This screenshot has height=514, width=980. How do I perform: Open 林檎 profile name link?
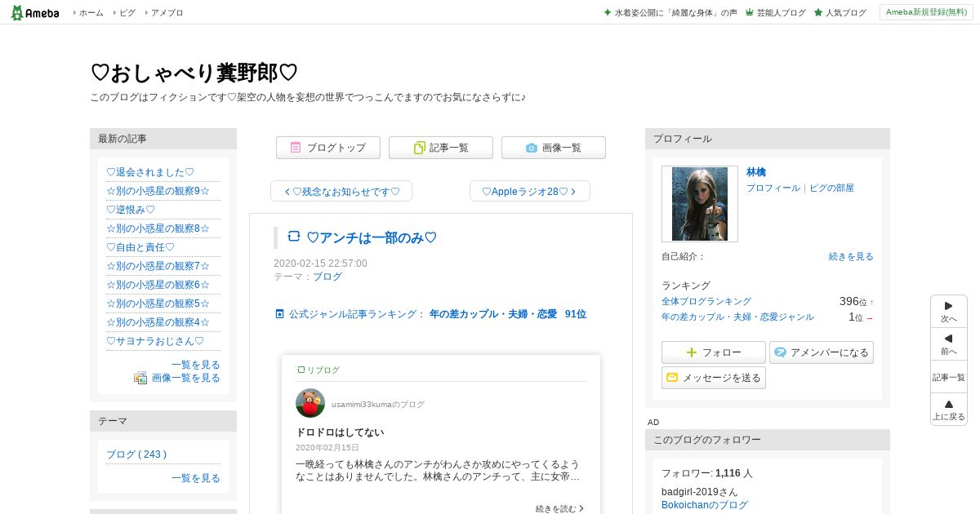pos(756,172)
